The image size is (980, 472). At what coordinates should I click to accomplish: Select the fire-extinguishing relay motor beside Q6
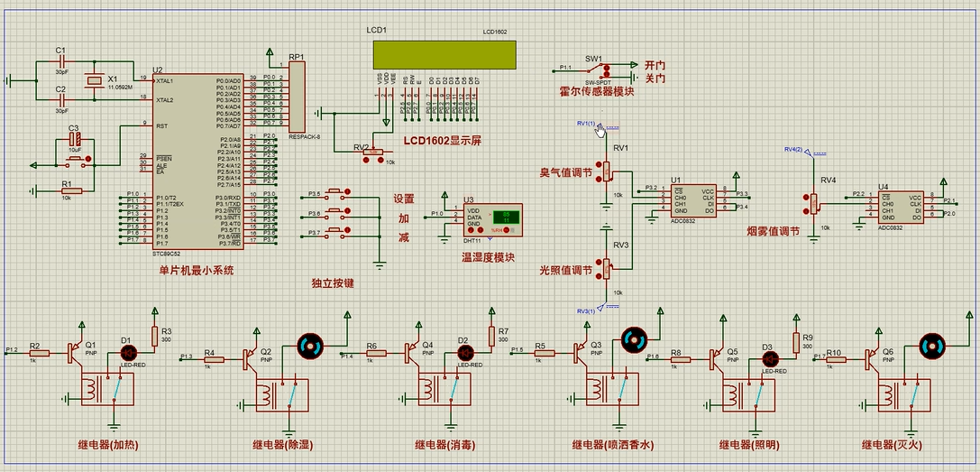click(x=932, y=346)
